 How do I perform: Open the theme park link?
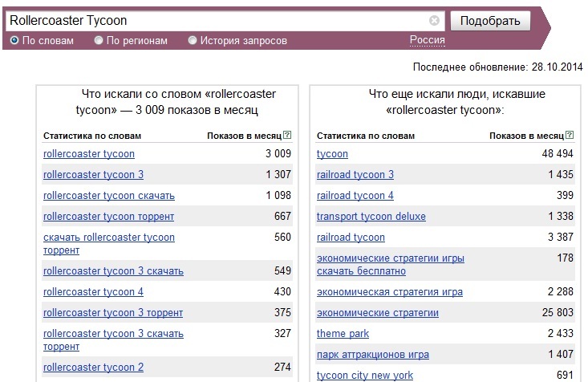(x=343, y=334)
